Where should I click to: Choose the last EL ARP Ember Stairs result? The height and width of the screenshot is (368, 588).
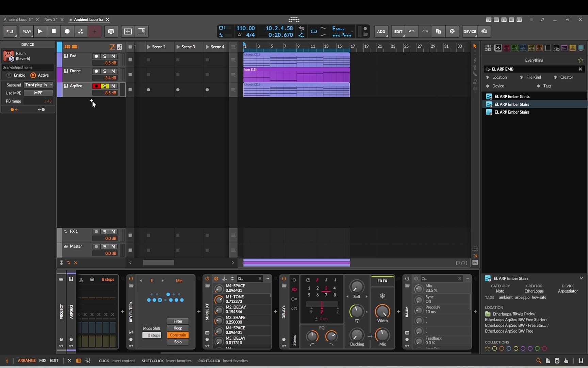point(535,112)
